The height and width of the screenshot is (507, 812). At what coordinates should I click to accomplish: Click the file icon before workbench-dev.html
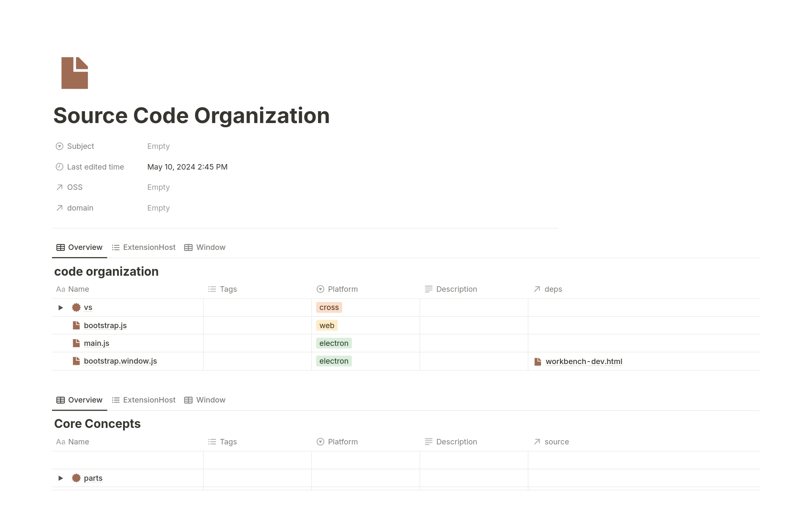point(538,362)
